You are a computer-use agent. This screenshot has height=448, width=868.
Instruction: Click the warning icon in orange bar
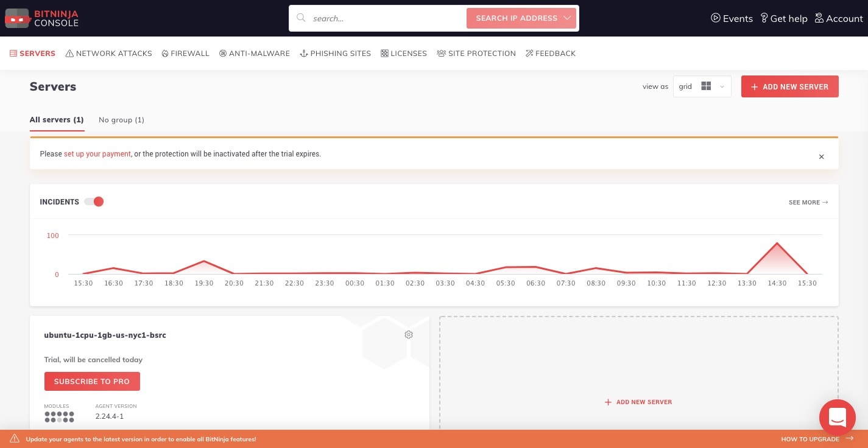point(14,439)
